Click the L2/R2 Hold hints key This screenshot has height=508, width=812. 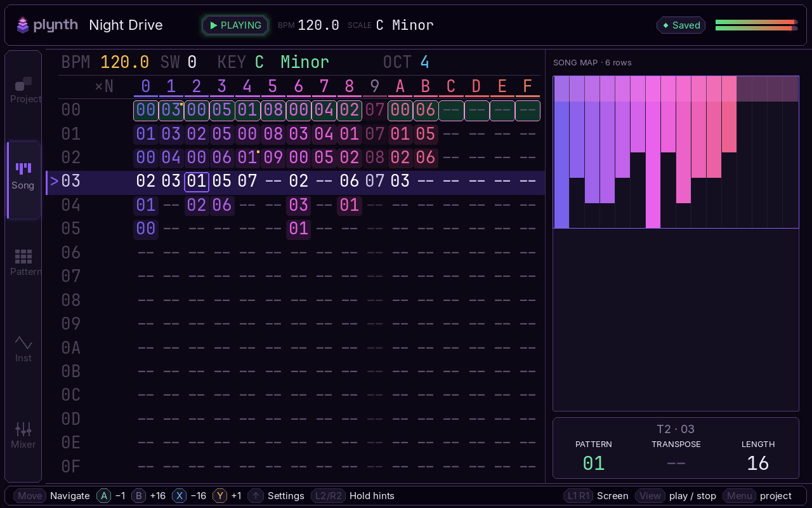pos(328,496)
